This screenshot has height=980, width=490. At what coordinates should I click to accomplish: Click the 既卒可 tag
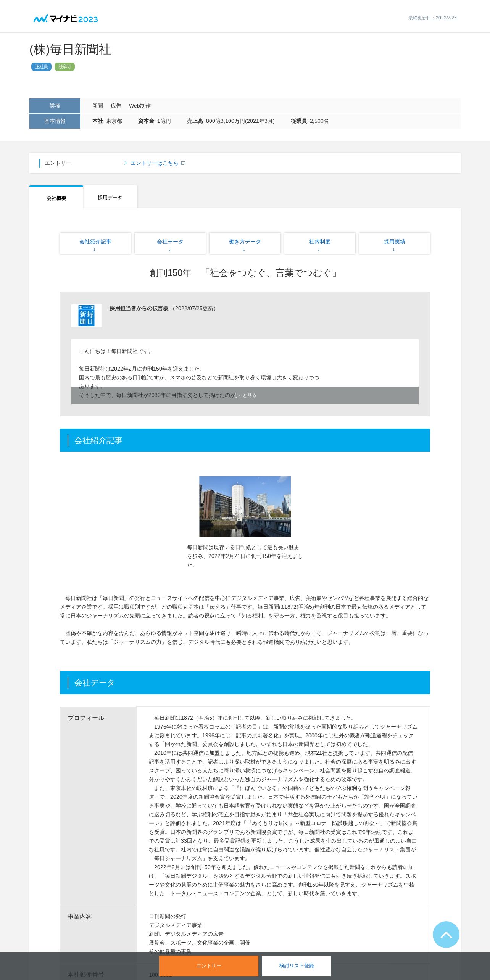64,67
